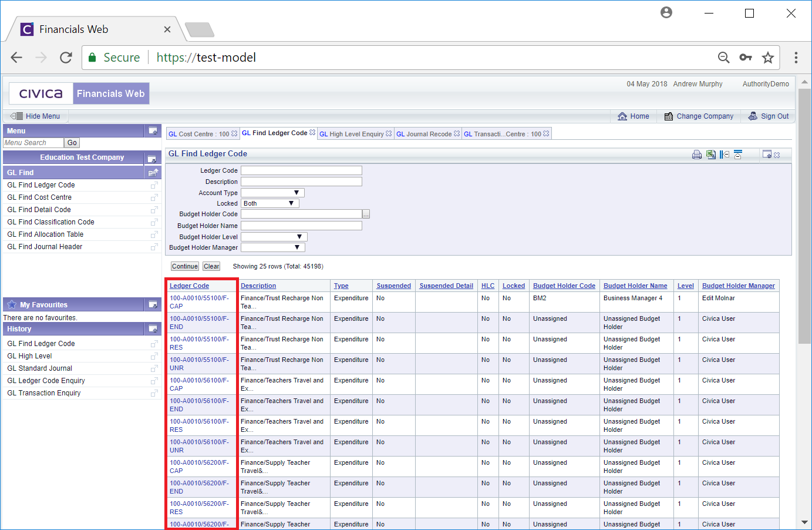Click Change Company
The width and height of the screenshot is (812, 530).
[x=699, y=116]
